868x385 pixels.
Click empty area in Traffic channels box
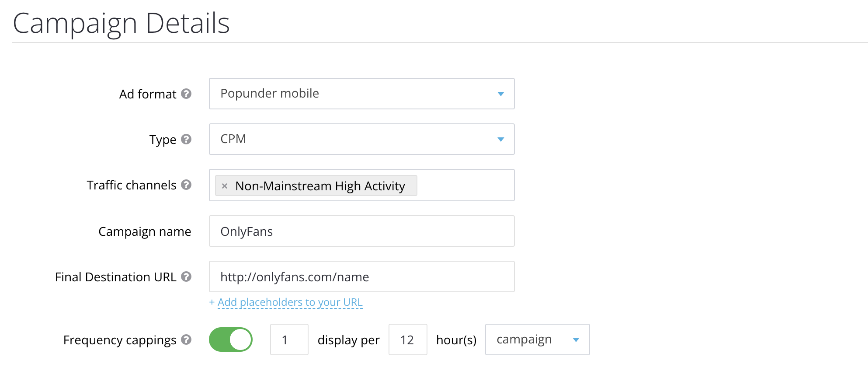tap(465, 185)
